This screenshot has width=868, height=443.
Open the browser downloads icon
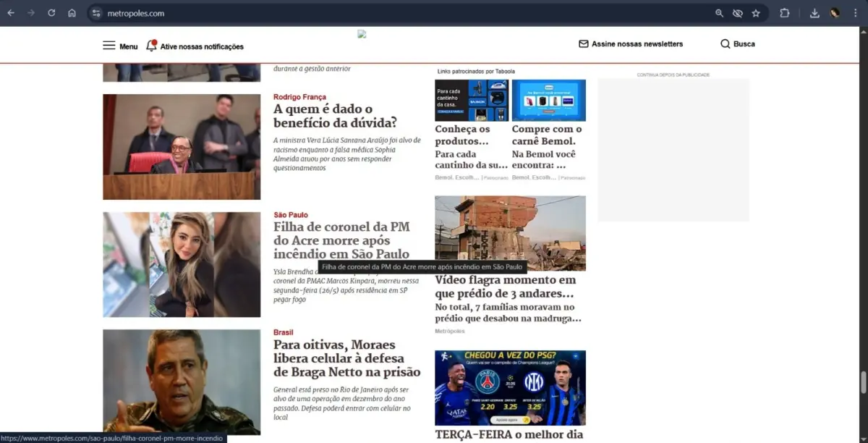point(814,13)
